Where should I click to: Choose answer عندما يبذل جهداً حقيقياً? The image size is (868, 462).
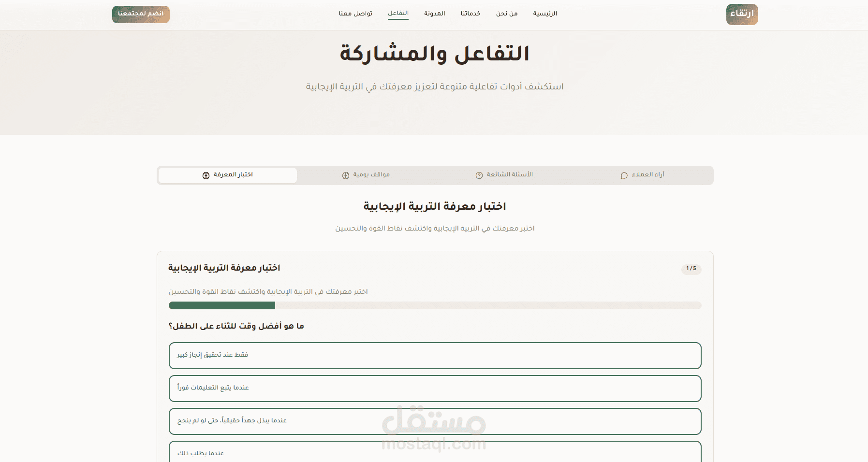(435, 421)
